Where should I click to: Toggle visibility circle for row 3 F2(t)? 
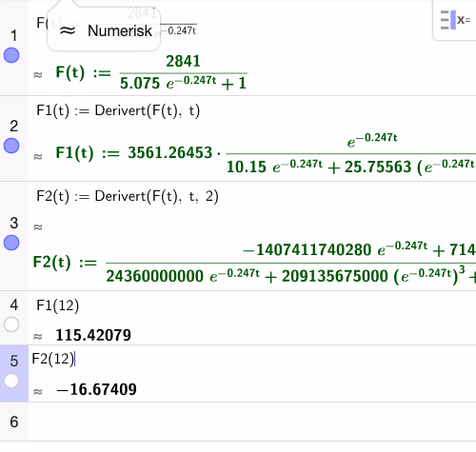coord(11,243)
